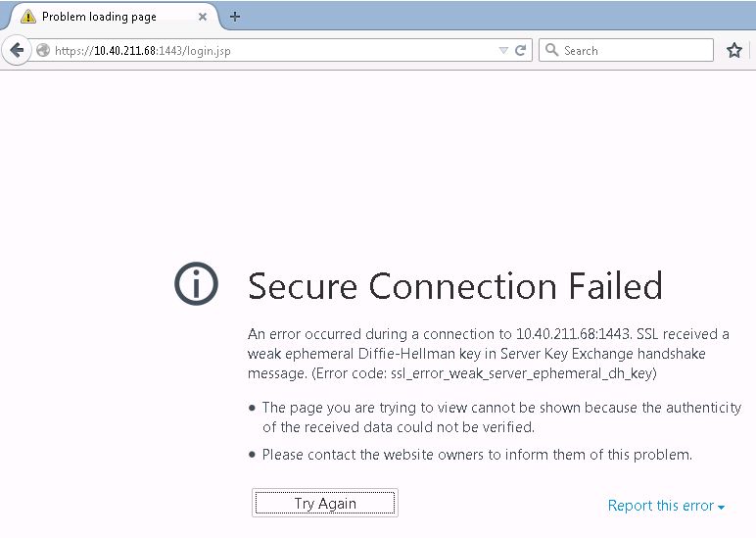Image resolution: width=756 pixels, height=538 pixels.
Task: Select the Problem loading page tab
Action: (x=99, y=17)
